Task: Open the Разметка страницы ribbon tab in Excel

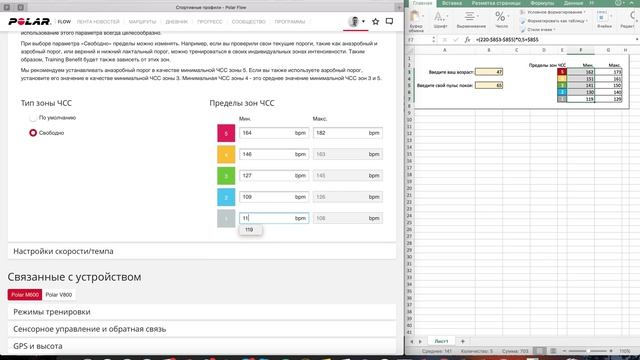Action: click(x=496, y=3)
